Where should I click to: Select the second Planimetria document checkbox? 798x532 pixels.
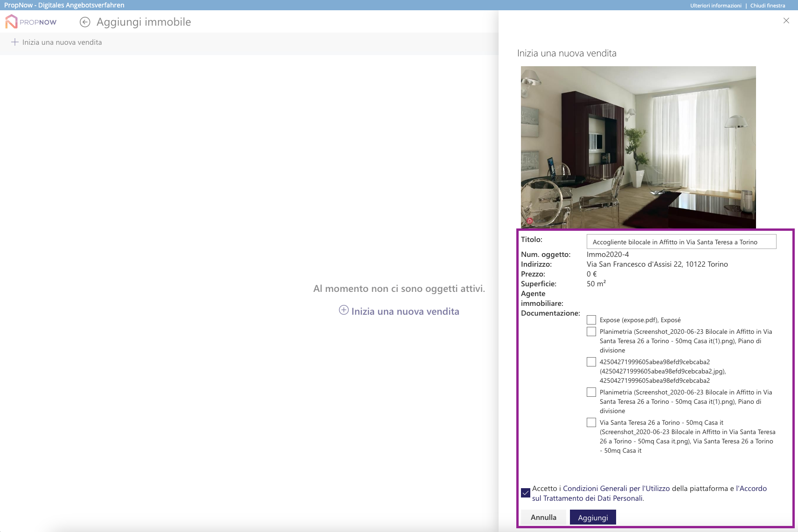pos(591,392)
